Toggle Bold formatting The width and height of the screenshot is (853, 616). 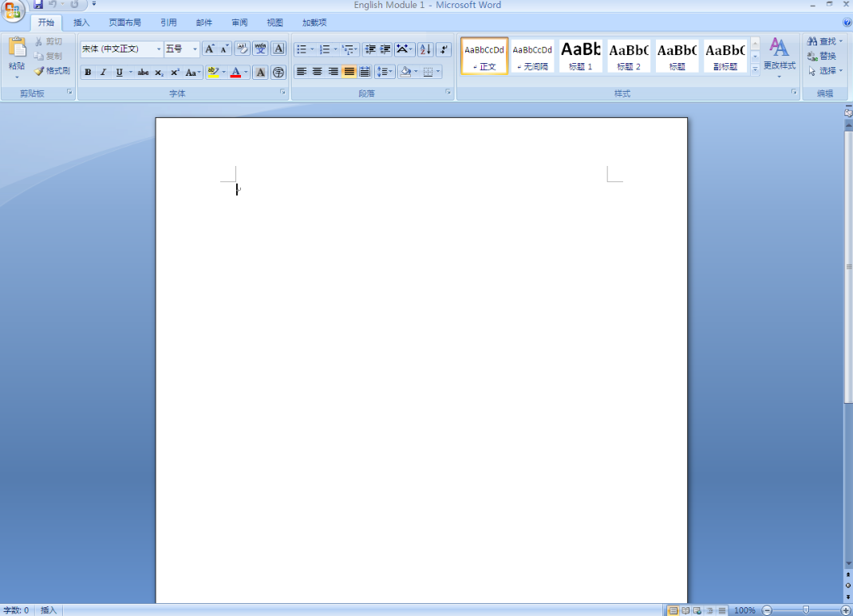coord(88,73)
